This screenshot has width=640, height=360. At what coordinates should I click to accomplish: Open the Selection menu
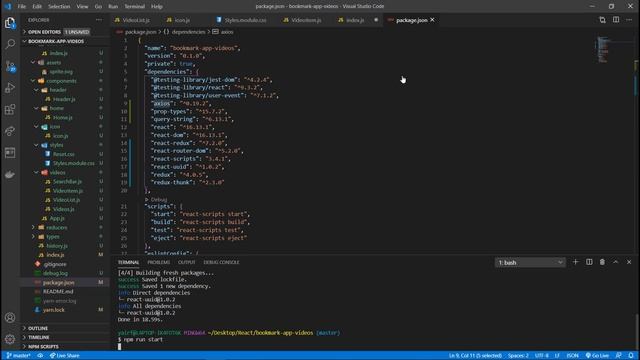coord(59,7)
